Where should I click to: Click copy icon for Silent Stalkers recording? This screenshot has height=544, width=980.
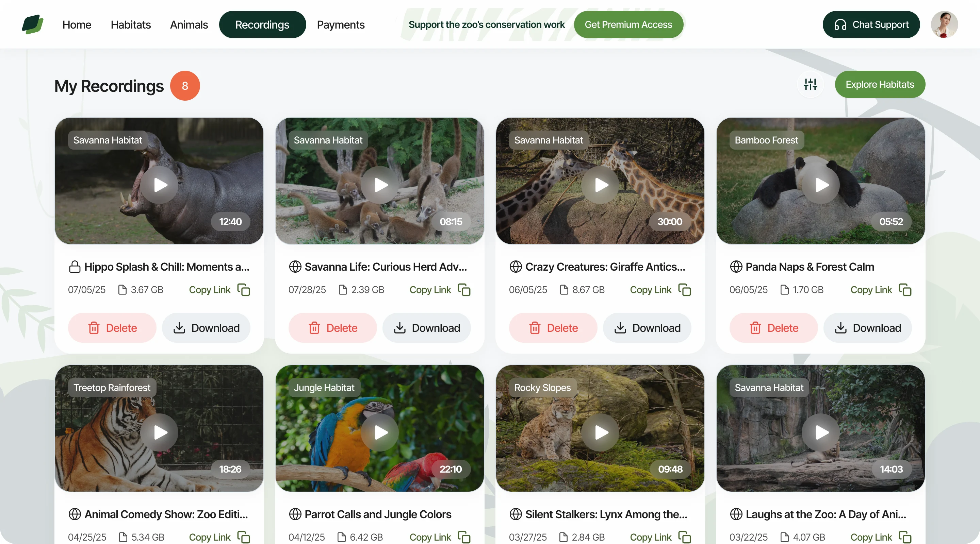pyautogui.click(x=684, y=537)
